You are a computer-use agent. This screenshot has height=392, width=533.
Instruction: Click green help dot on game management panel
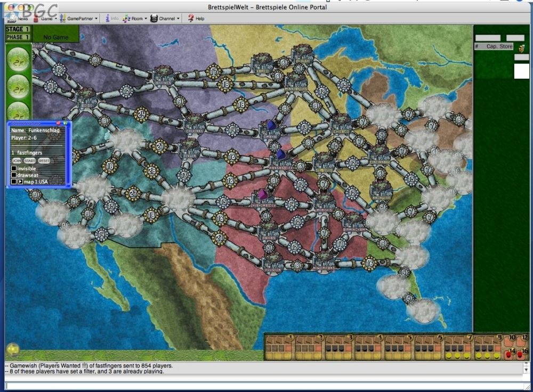[x=65, y=123]
